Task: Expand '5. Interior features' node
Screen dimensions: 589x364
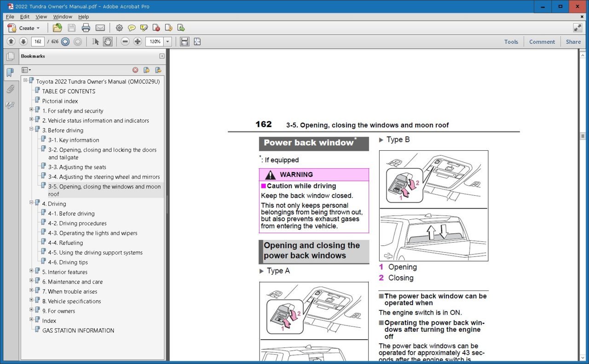Action: [31, 271]
